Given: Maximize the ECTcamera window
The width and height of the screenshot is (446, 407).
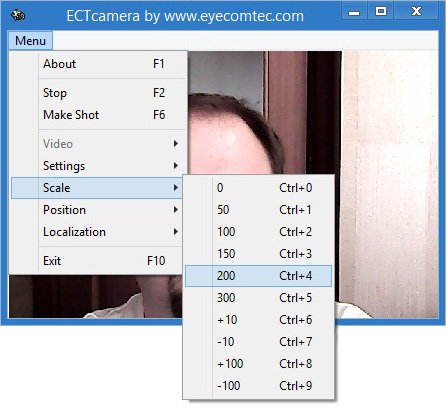Looking at the screenshot, I should [x=381, y=12].
